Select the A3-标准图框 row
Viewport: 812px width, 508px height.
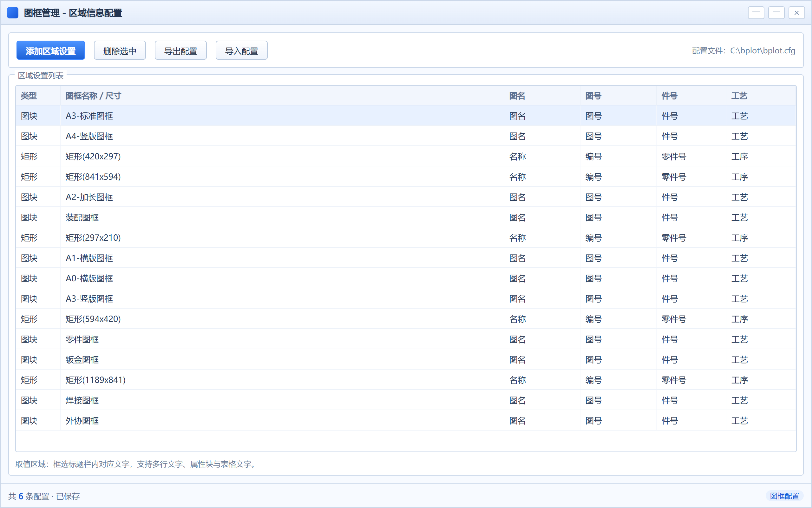click(x=406, y=116)
